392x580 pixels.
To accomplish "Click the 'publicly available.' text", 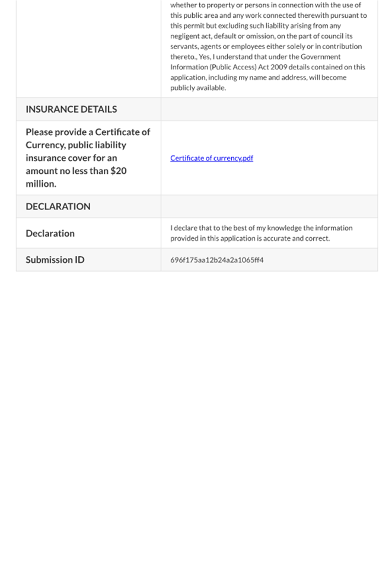I will pos(198,88).
